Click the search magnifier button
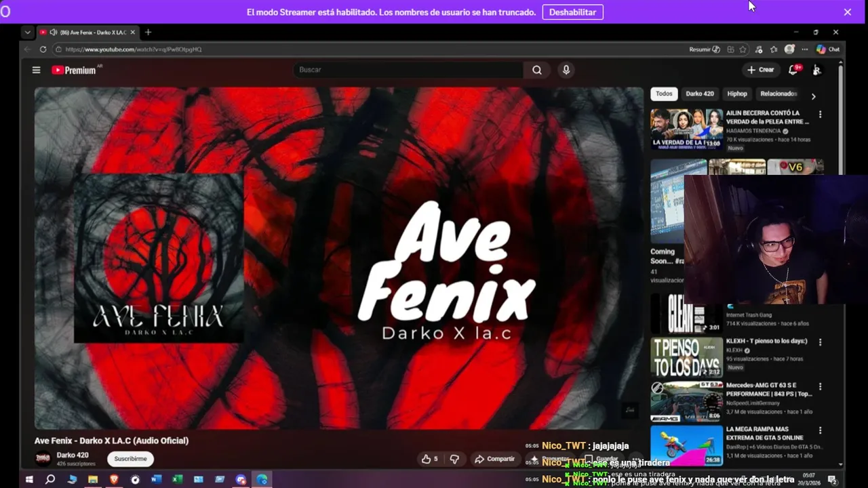Image resolution: width=868 pixels, height=488 pixels. (x=537, y=70)
